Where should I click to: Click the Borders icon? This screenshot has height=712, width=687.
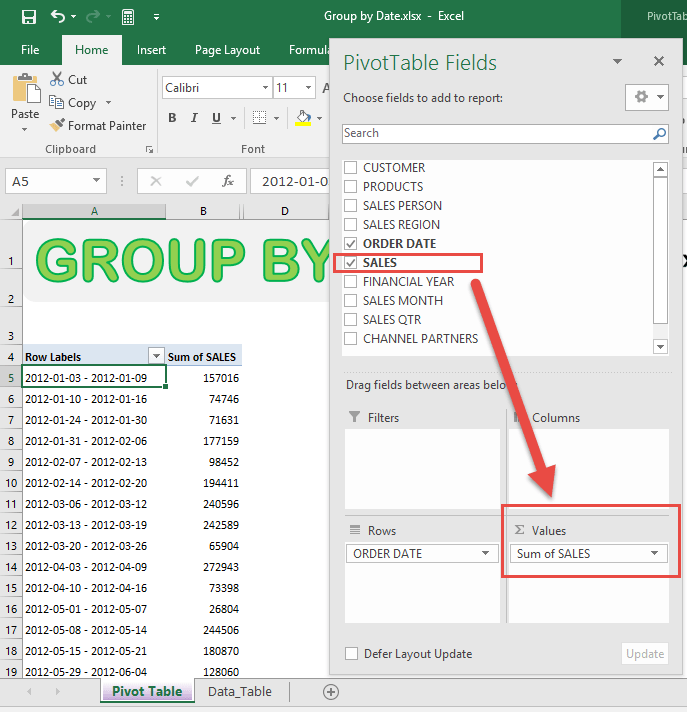pos(259,118)
